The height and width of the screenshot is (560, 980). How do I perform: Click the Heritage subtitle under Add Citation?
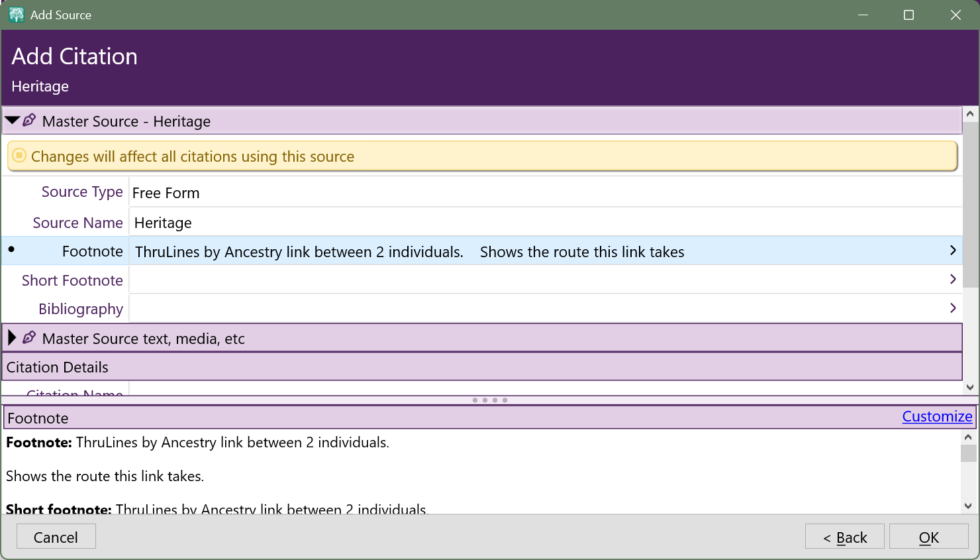40,86
